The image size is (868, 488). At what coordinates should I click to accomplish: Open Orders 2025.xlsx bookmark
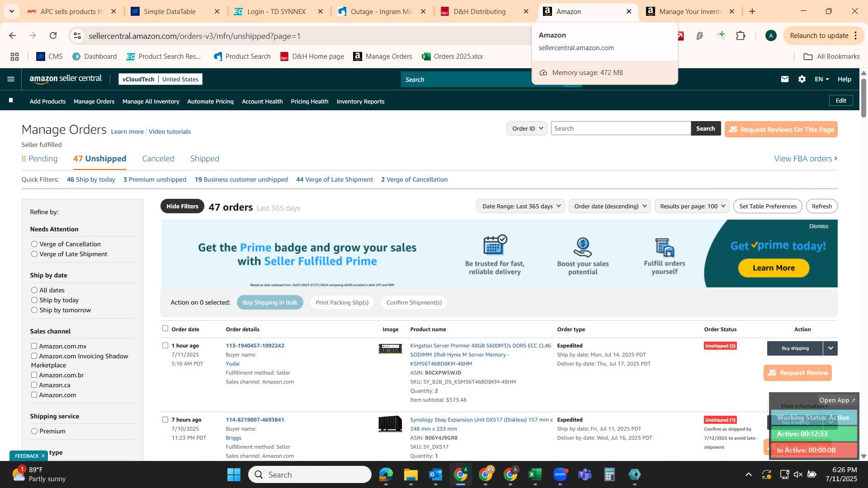[452, 56]
